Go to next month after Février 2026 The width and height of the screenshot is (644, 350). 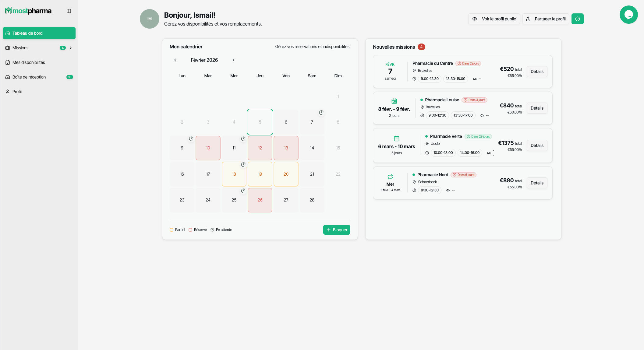234,60
